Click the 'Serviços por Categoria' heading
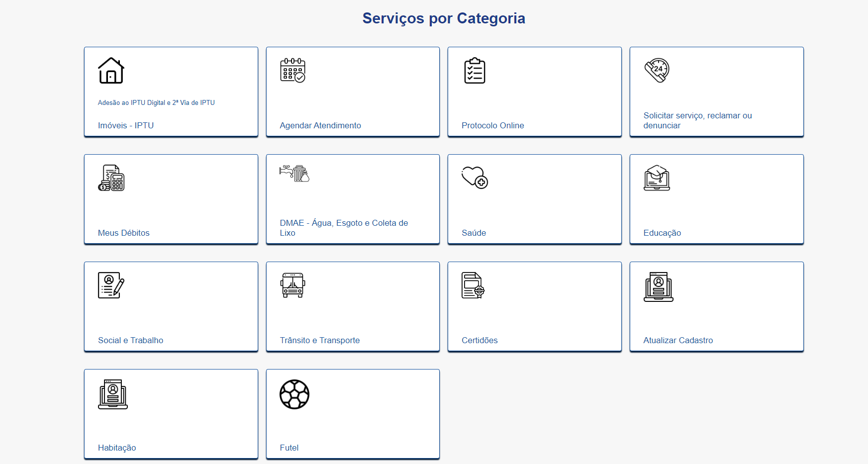The height and width of the screenshot is (464, 868). 444,18
